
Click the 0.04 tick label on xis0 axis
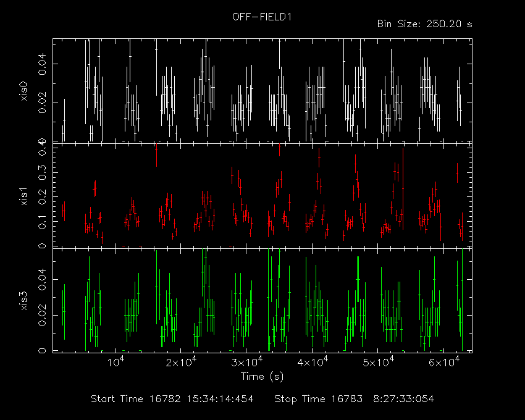pos(43,64)
